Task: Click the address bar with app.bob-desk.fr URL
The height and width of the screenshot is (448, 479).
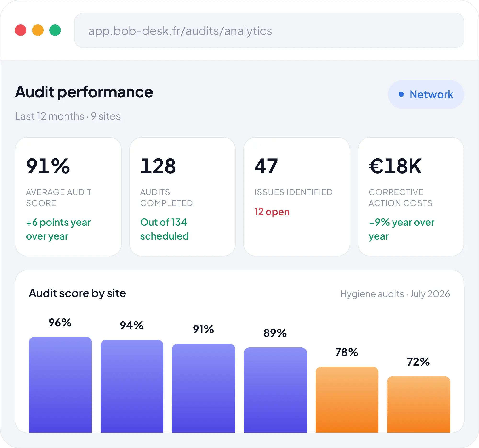Action: pos(269,31)
